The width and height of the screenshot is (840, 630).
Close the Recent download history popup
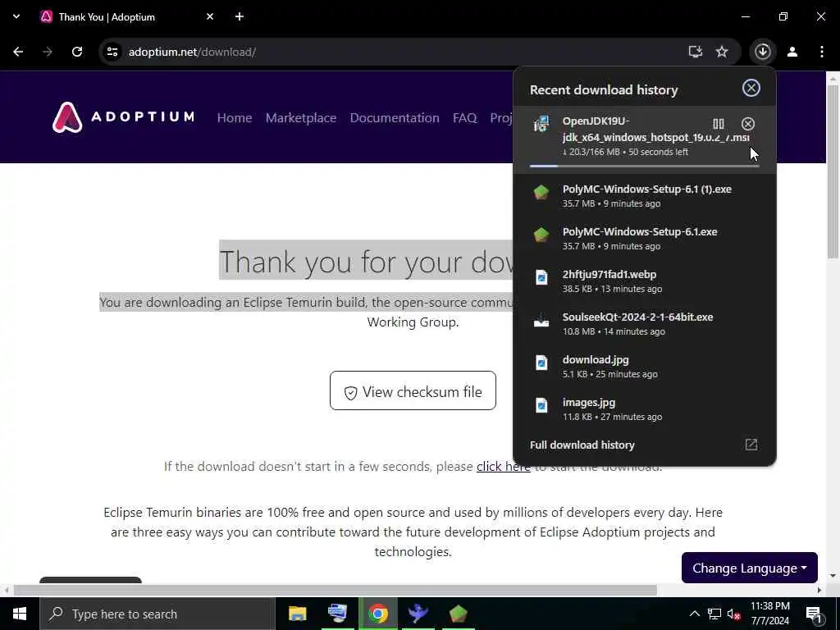pos(751,88)
